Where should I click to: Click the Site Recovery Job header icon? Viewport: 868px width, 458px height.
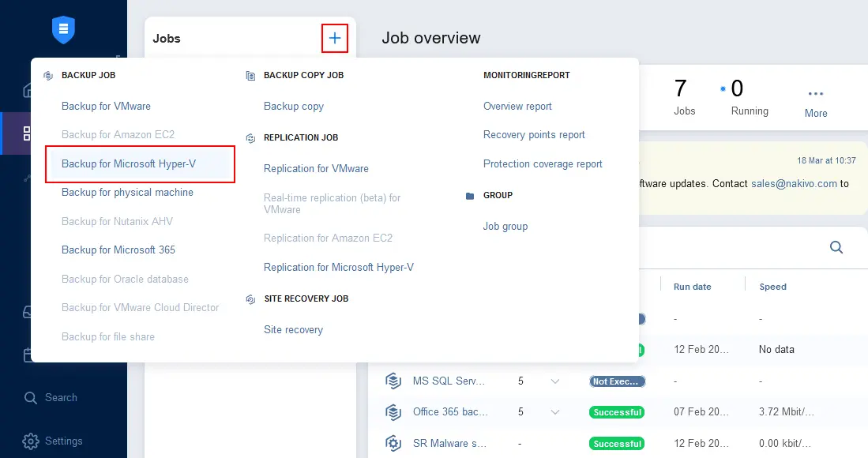[250, 298]
